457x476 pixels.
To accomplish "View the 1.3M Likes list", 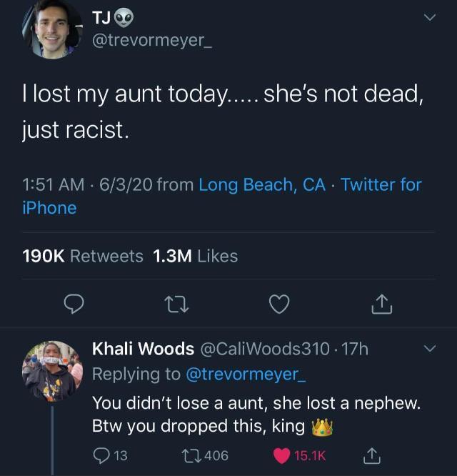I will (196, 256).
